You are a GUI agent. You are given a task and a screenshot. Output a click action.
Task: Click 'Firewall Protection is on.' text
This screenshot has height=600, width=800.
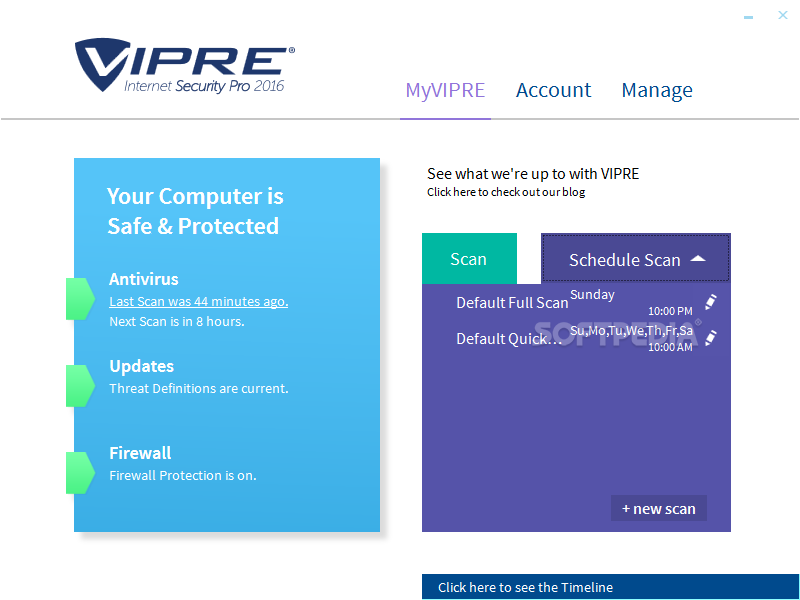tap(183, 476)
